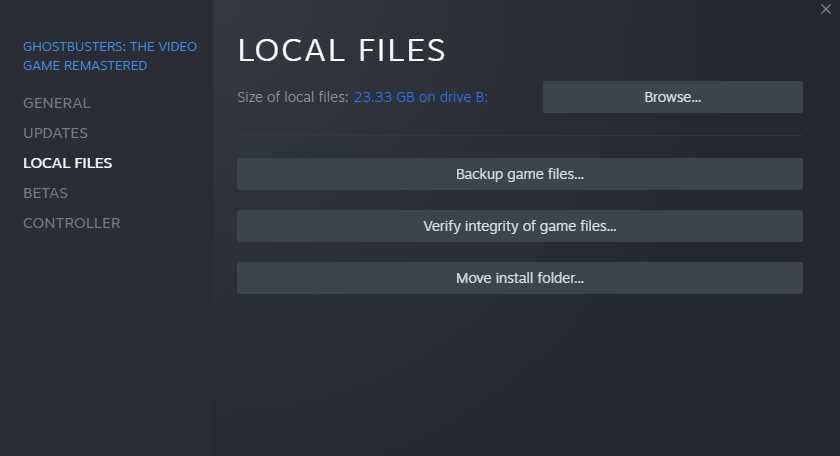Switch to the Updates tab

click(56, 133)
